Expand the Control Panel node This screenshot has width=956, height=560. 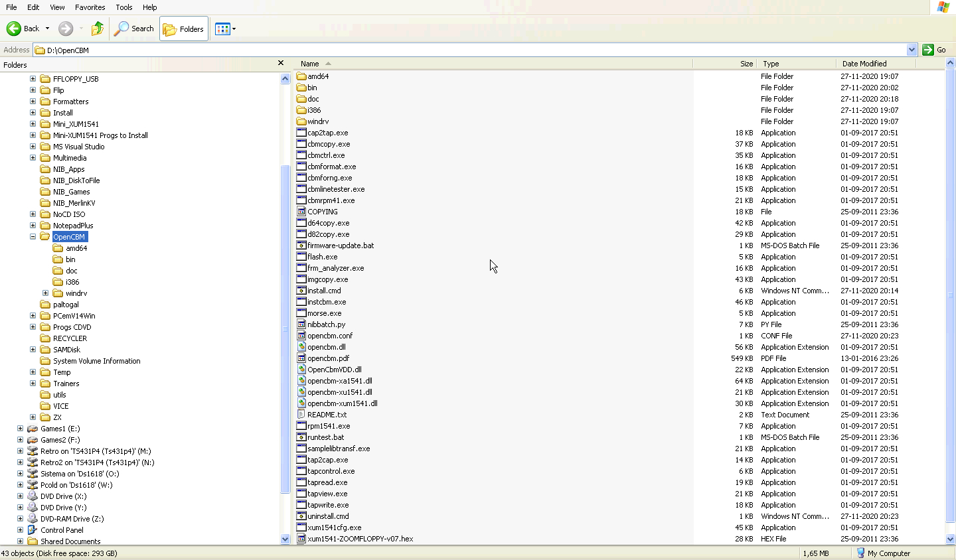(20, 530)
